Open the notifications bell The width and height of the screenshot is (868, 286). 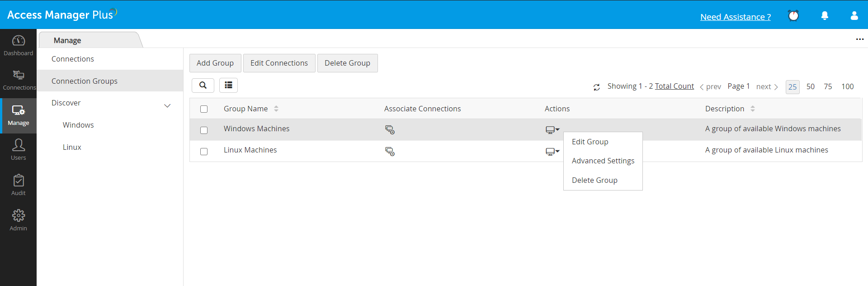(825, 16)
